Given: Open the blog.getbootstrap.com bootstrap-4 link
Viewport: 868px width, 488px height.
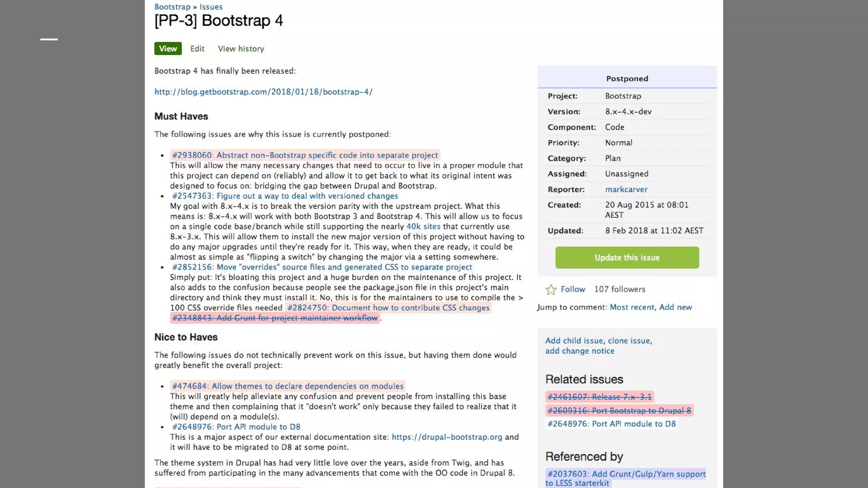Looking at the screenshot, I should click(263, 92).
